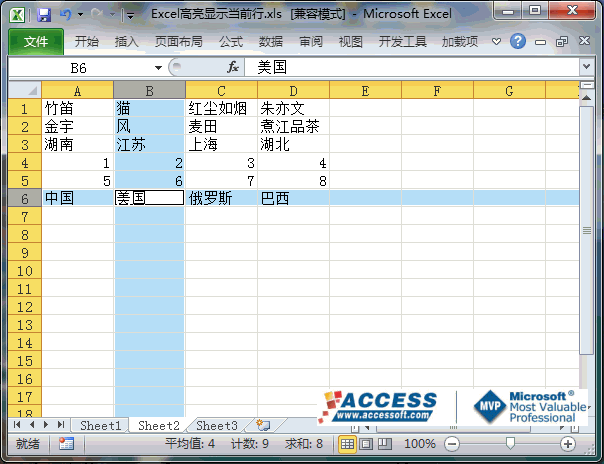Screen dimensions: 604x464
Task: Close the workbook window with ribbon X
Action: (x=584, y=40)
